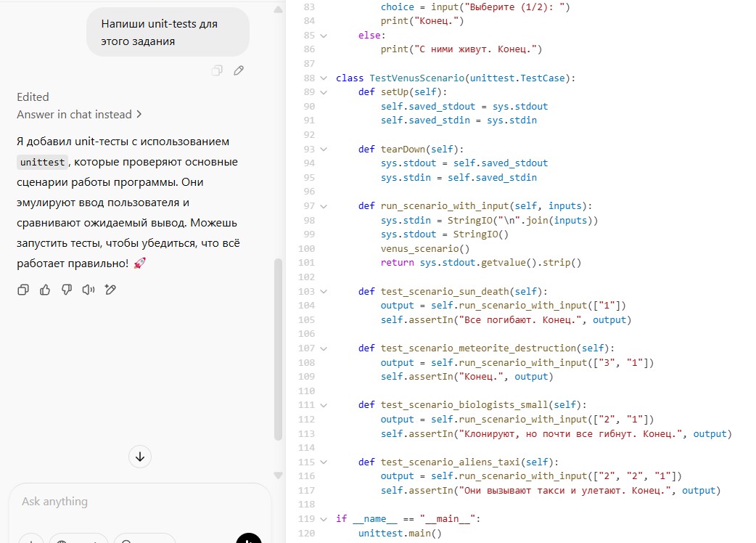Click the unittest.main() line
Viewport: 756px width, 543px height.
tap(400, 534)
